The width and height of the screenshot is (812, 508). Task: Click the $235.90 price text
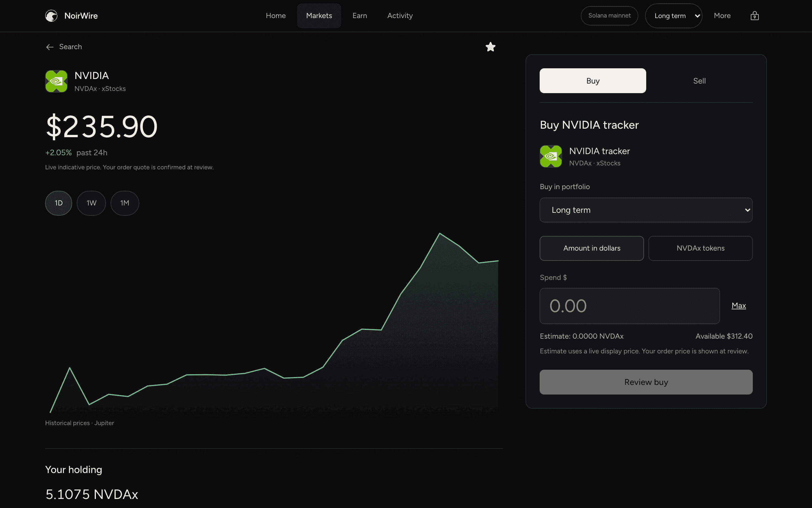pyautogui.click(x=101, y=127)
